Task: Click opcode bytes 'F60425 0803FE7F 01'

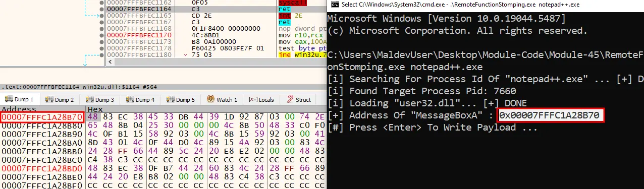Action: click(x=228, y=48)
